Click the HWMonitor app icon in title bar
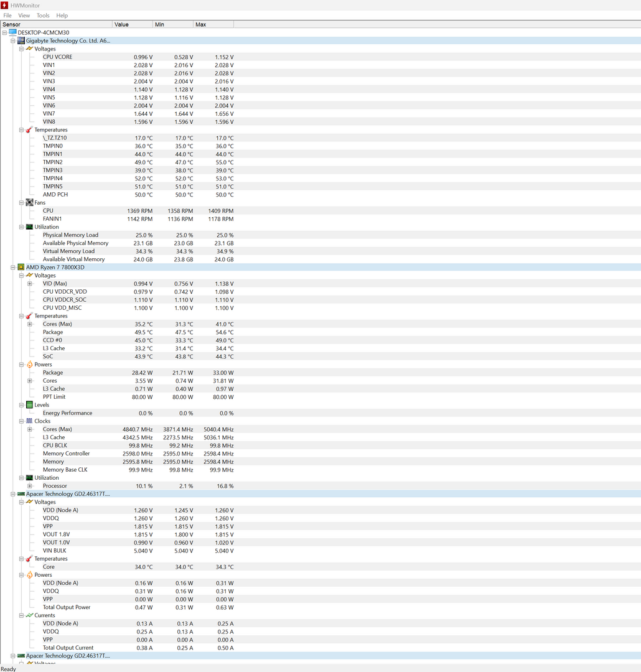Image resolution: width=641 pixels, height=672 pixels. (4, 5)
